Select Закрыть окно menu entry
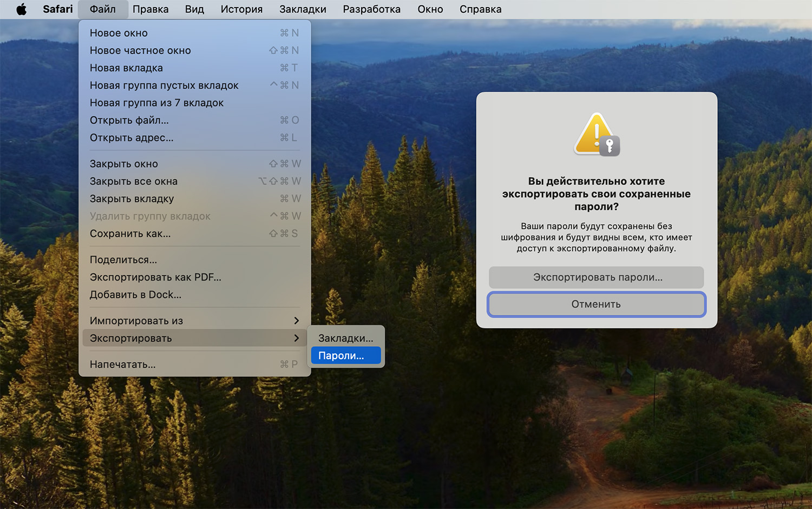 194,164
